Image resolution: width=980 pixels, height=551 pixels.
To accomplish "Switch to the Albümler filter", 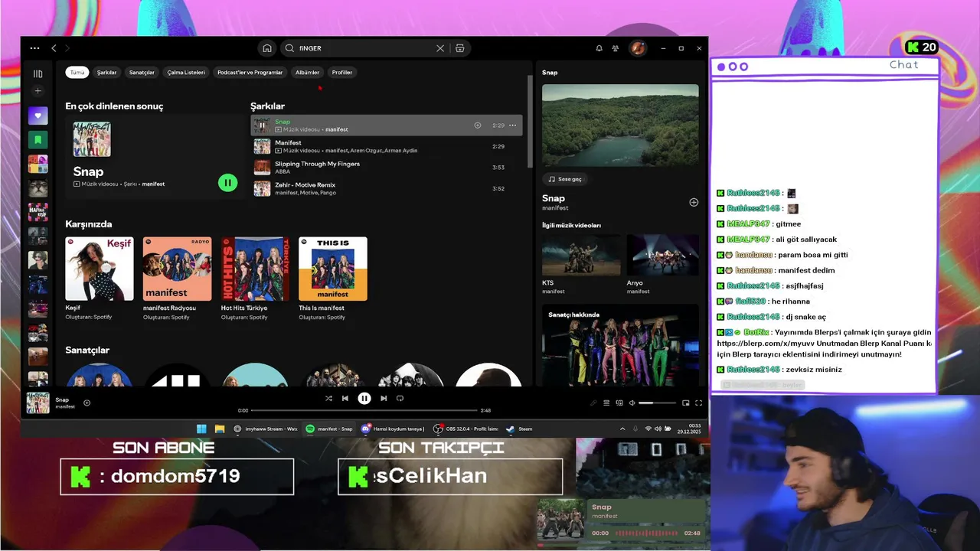I will point(307,73).
